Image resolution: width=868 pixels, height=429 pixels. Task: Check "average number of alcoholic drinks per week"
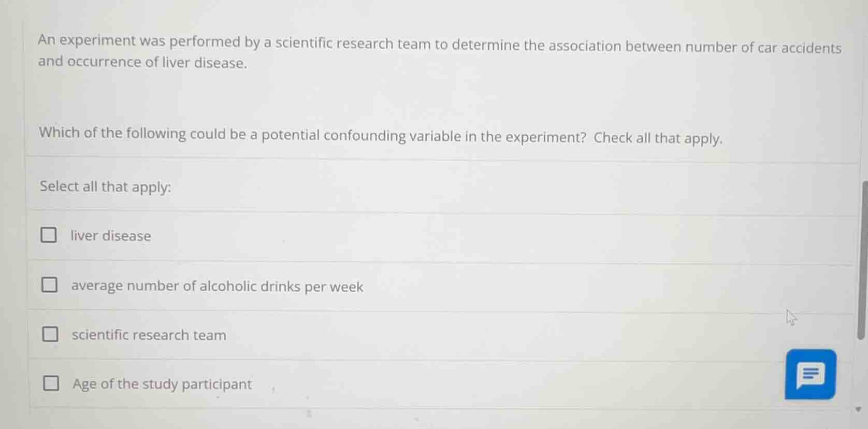(49, 284)
